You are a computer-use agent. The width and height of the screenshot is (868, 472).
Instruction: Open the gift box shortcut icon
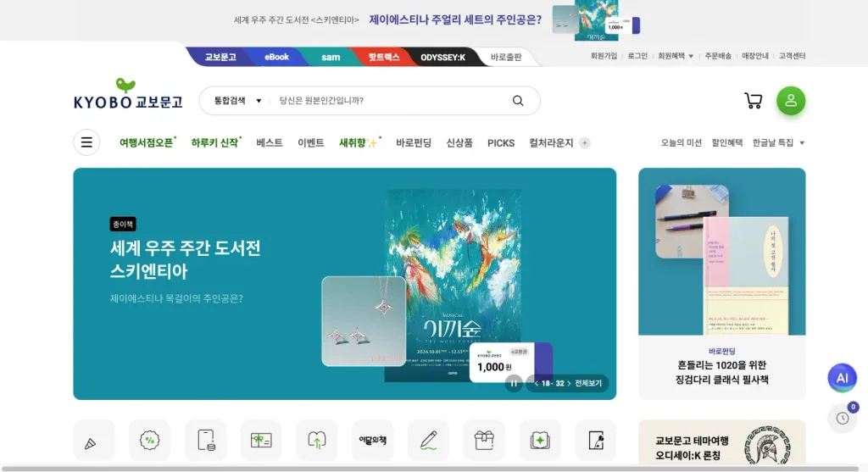(x=484, y=441)
